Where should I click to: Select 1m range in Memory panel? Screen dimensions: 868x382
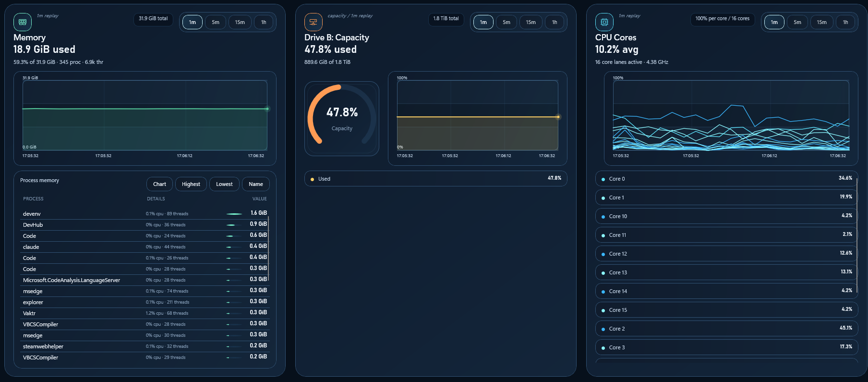193,22
